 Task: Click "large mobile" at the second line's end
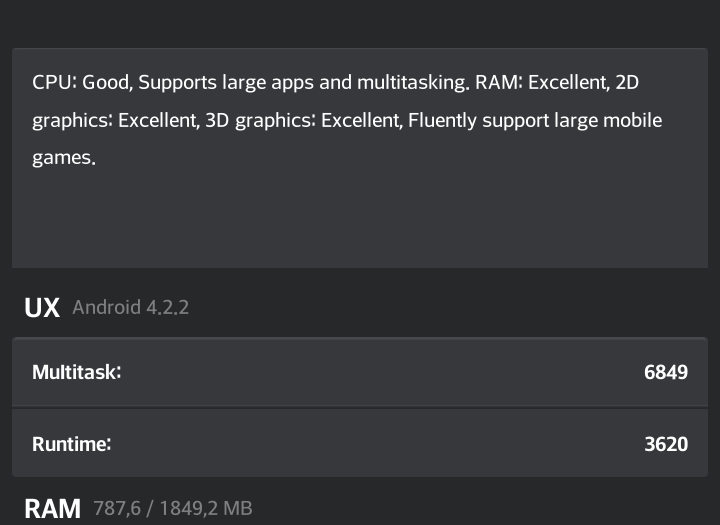pos(609,120)
